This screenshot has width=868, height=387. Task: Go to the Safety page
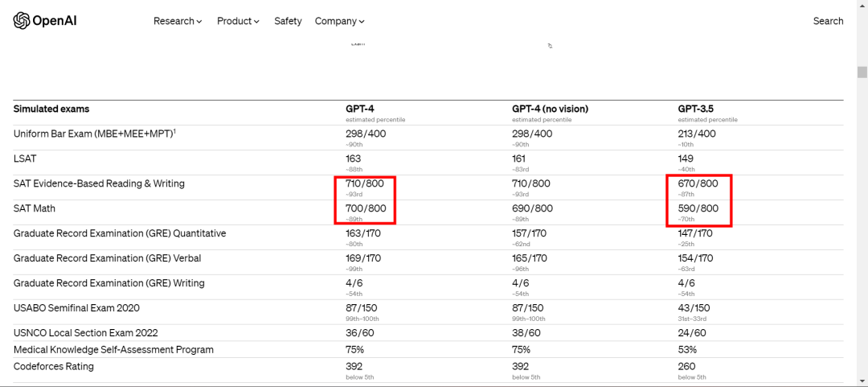point(288,21)
